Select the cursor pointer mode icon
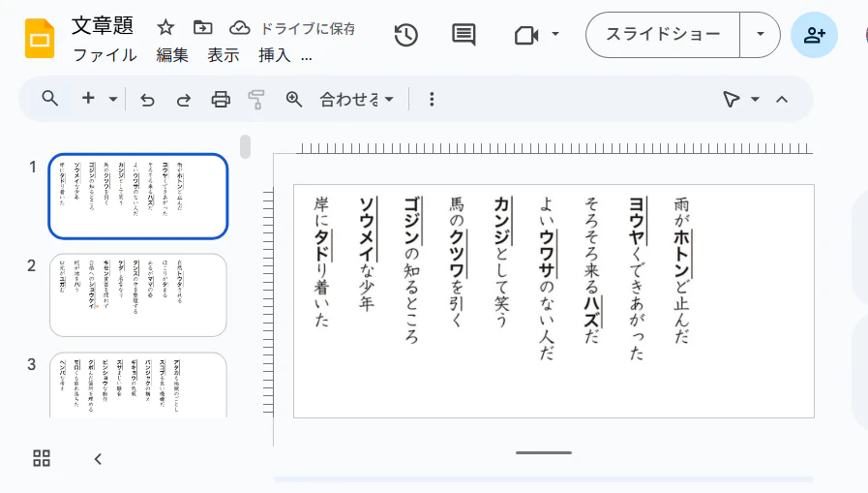This screenshot has height=493, width=868. pyautogui.click(x=731, y=99)
